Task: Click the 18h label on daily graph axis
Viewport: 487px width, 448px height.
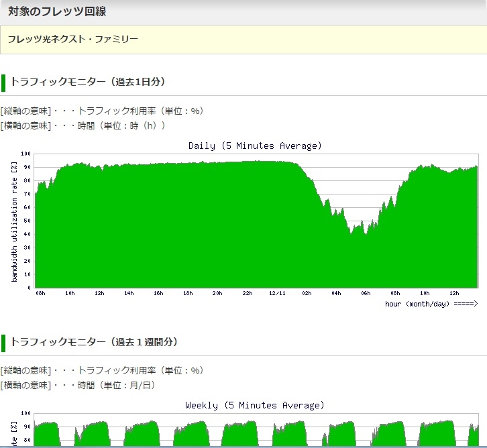Action: point(188,293)
